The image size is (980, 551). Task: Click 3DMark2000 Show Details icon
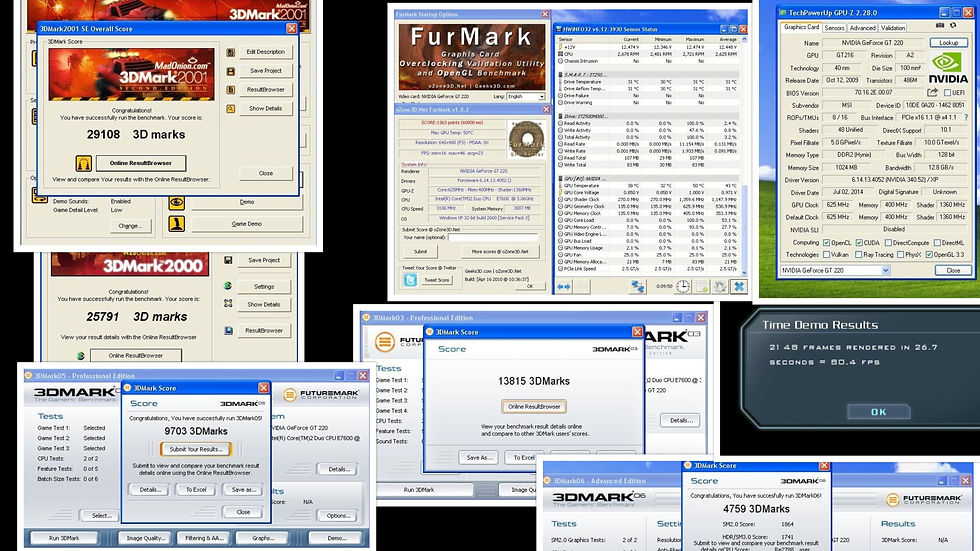228,304
